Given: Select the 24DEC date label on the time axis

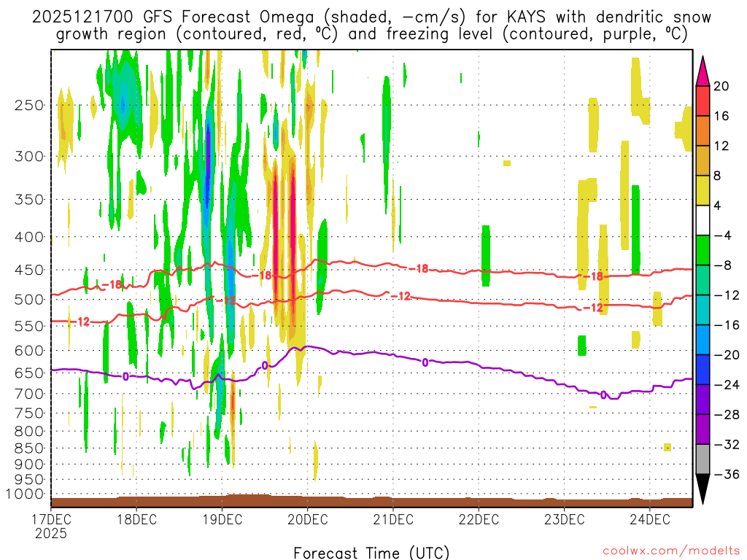Looking at the screenshot, I should click(x=650, y=520).
